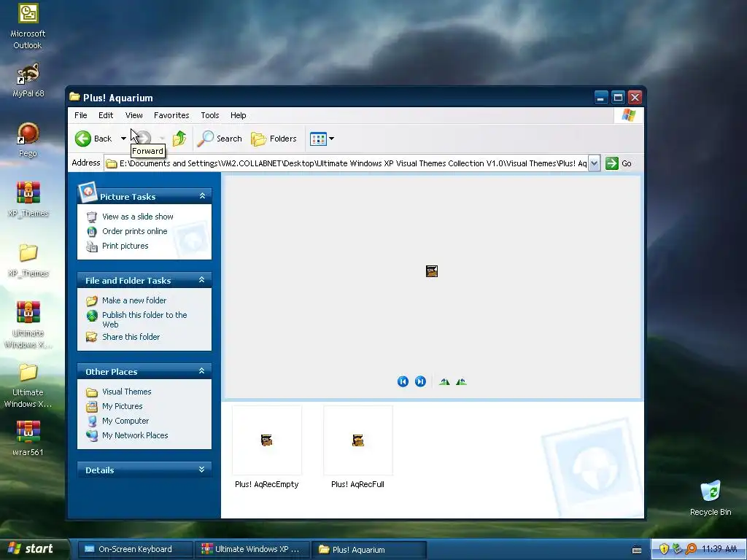Click the Plus! AqRecEmpty file name
747x560 pixels.
pyautogui.click(x=267, y=484)
